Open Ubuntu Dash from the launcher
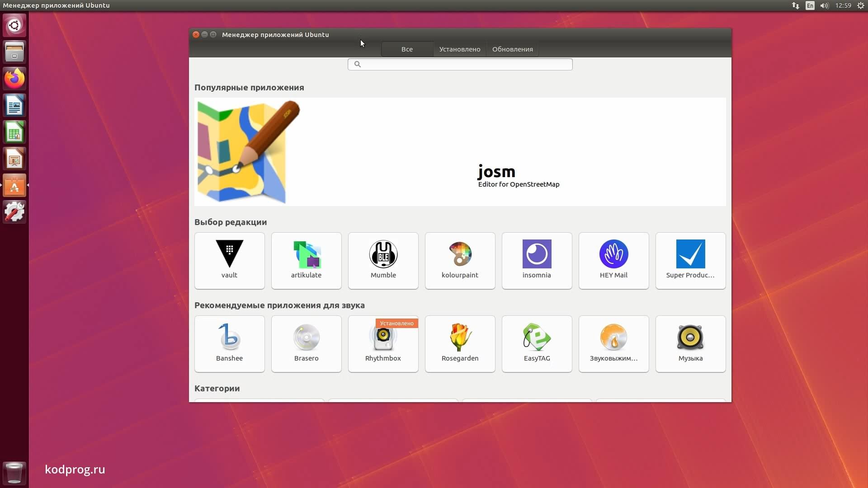This screenshot has width=868, height=488. pos(14,25)
